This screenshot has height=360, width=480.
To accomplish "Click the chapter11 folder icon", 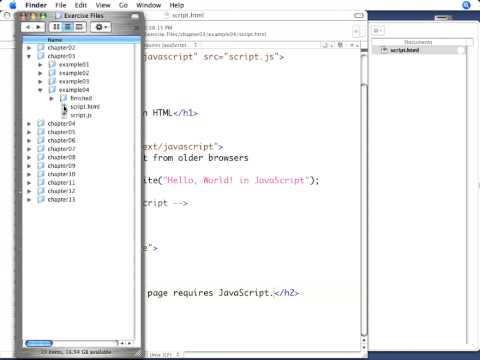I will tap(41, 182).
